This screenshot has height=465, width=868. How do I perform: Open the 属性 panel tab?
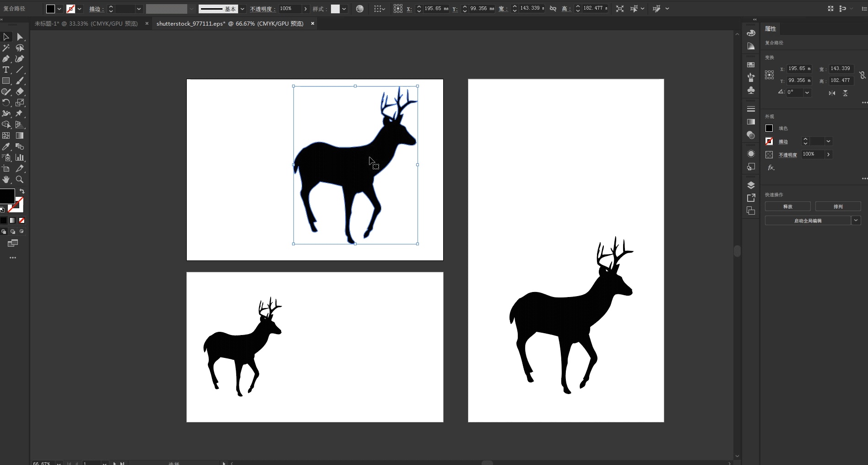[770, 29]
